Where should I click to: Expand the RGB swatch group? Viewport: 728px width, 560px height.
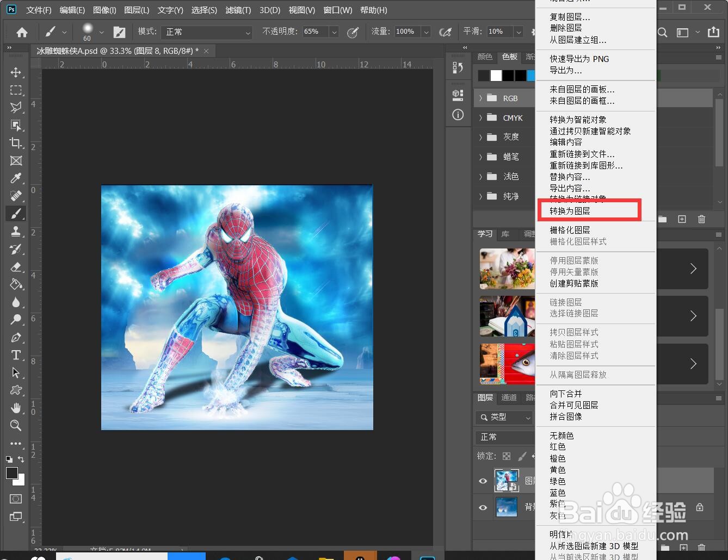tap(480, 98)
